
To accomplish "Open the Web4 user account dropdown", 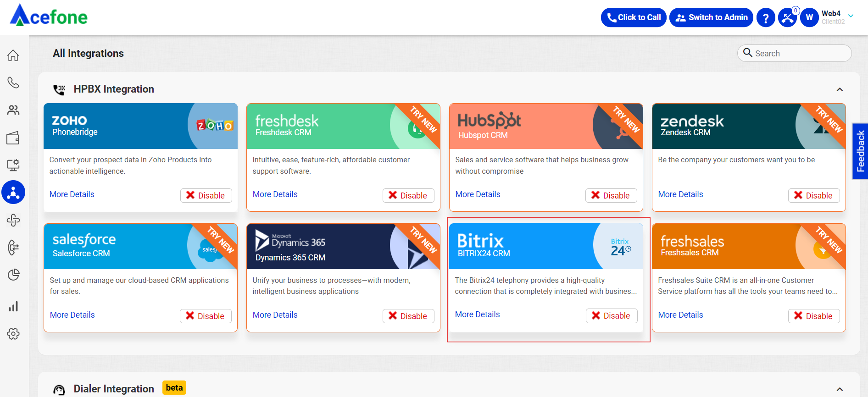I will (x=851, y=16).
